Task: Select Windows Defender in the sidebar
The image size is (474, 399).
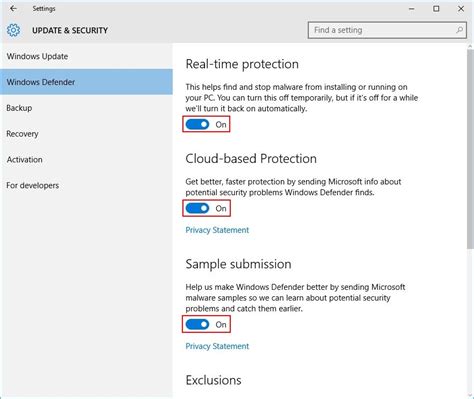Action: 86,82
